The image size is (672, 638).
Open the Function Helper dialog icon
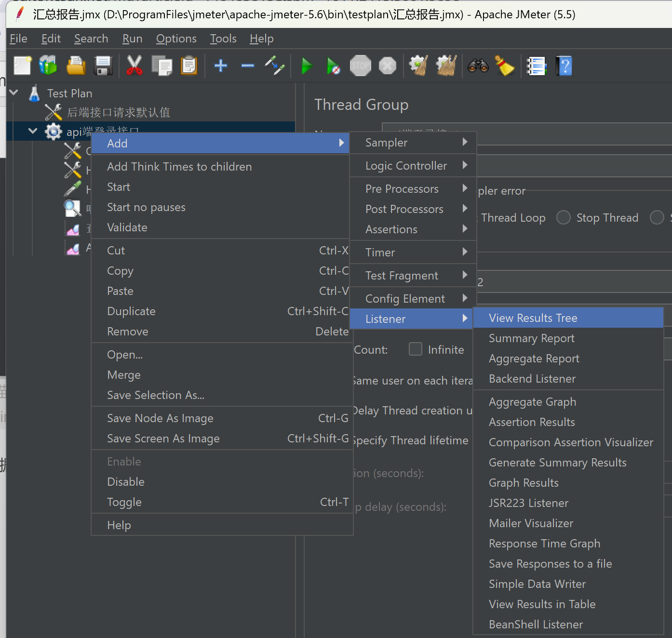536,66
